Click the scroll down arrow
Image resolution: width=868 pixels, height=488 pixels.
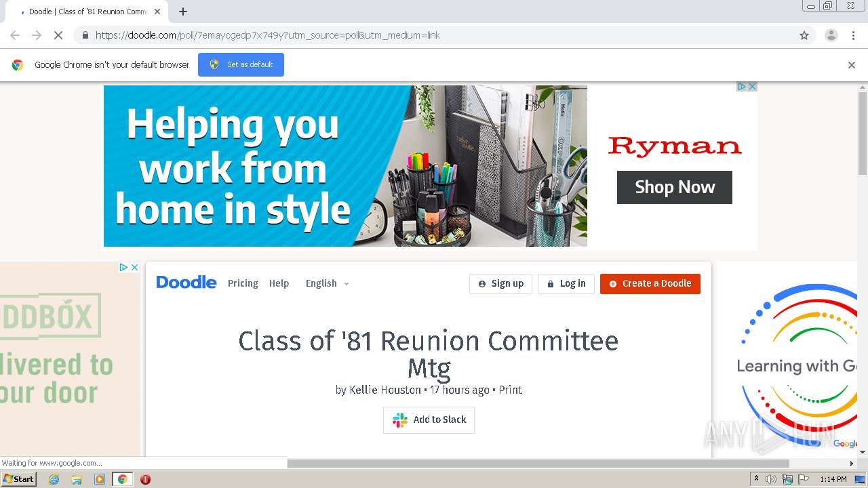tap(863, 451)
